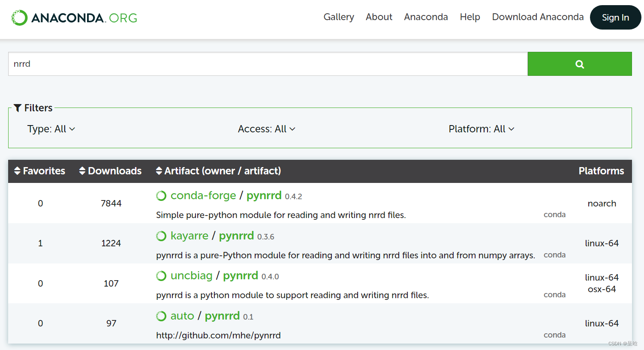Click the Simple pure-python module description
The width and height of the screenshot is (644, 350).
pos(281,215)
